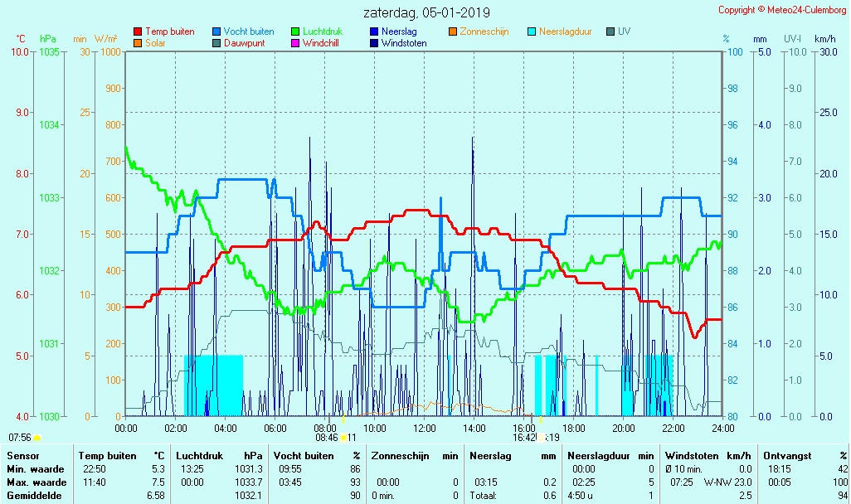Click the sunrise sun icon at 08:46
The image size is (851, 504).
pyautogui.click(x=343, y=438)
